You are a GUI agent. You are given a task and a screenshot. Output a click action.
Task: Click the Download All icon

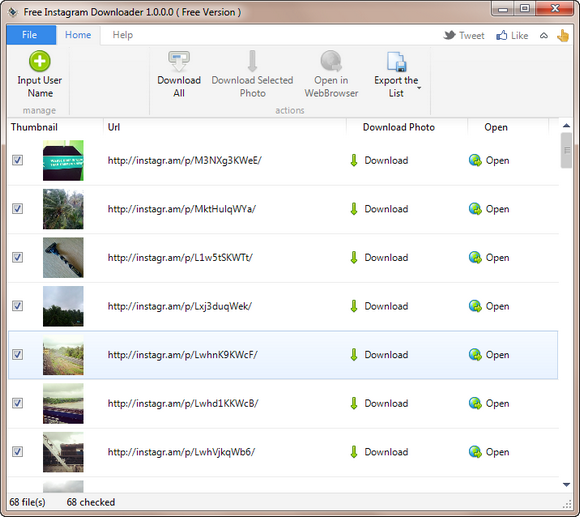[x=179, y=61]
